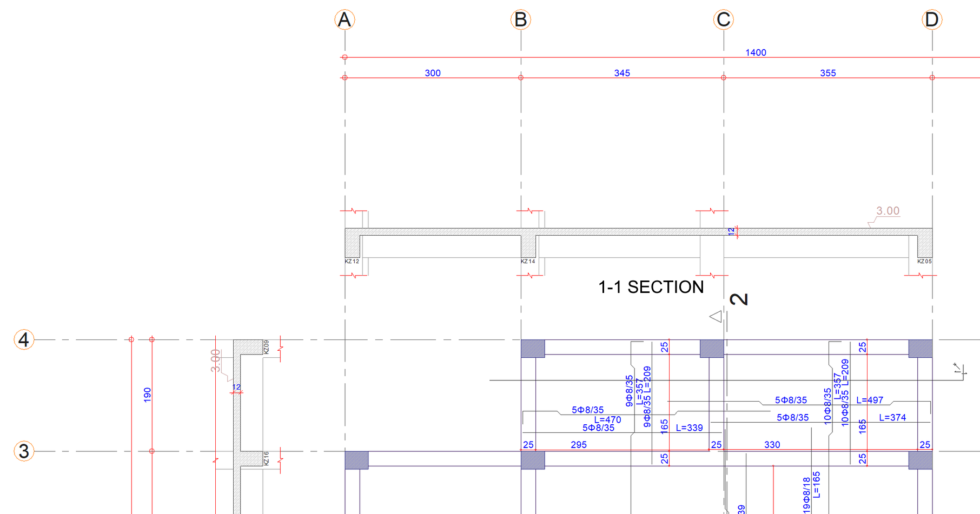Click grid bubble 4 on the left edge
This screenshot has width=980, height=514.
23,340
